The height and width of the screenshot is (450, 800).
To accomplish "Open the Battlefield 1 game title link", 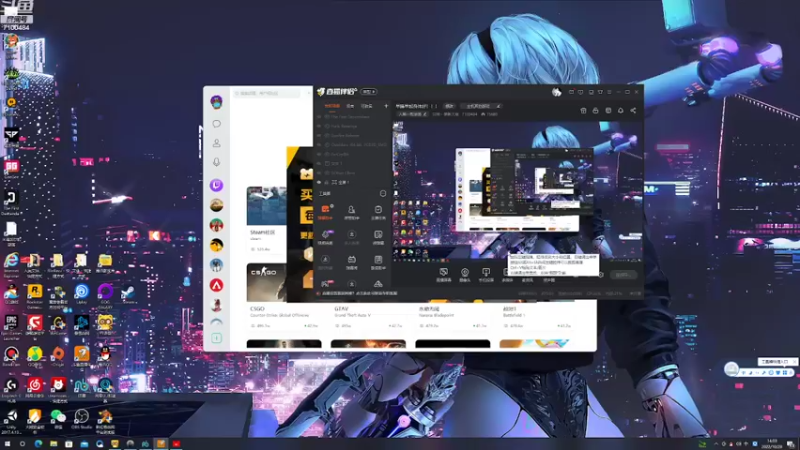I will (510, 309).
